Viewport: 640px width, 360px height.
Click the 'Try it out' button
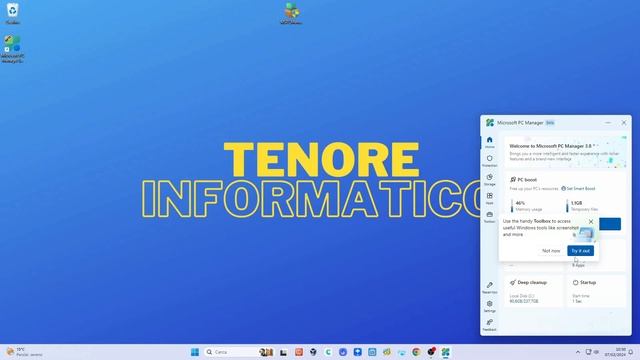tap(580, 251)
